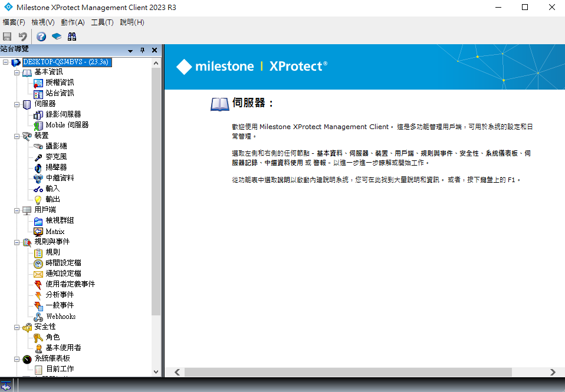
Task: Click the 規則 rules icon
Action: [38, 253]
